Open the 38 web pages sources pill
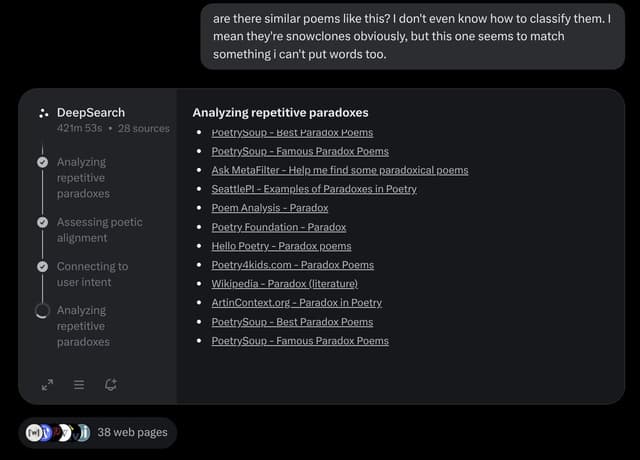This screenshot has height=460, width=640. point(98,433)
